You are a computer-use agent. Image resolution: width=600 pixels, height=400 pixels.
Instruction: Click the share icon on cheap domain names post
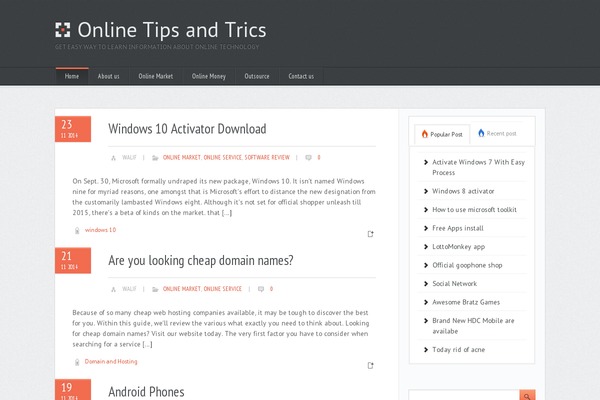370,366
